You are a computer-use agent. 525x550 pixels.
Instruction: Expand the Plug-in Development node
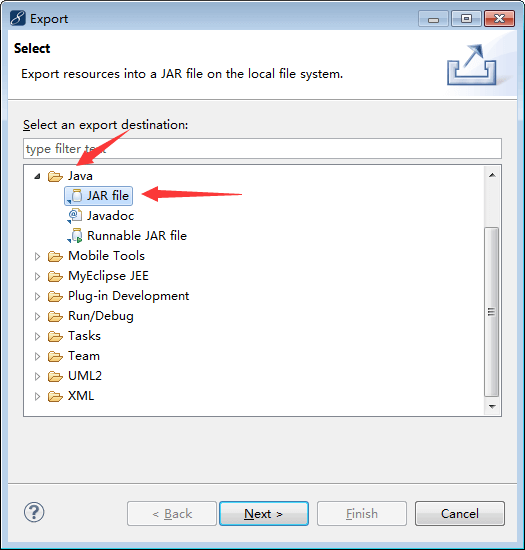pyautogui.click(x=37, y=296)
